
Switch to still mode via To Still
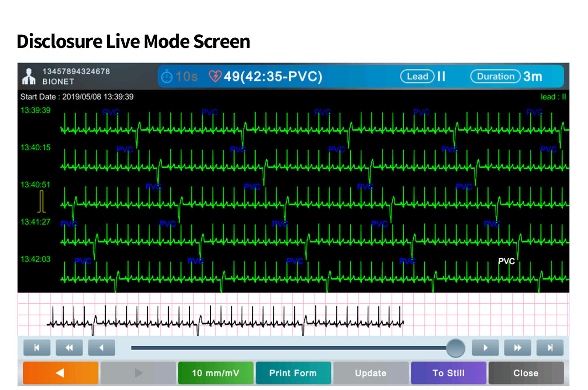tap(448, 373)
